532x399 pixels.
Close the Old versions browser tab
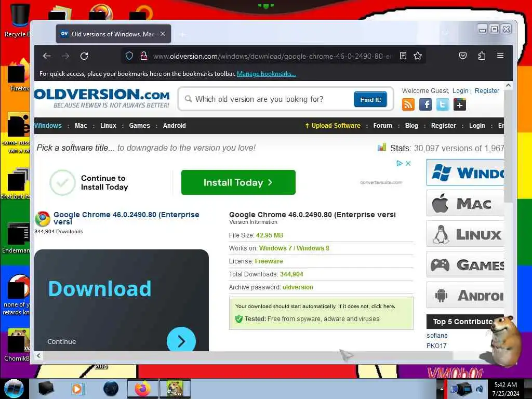(163, 34)
